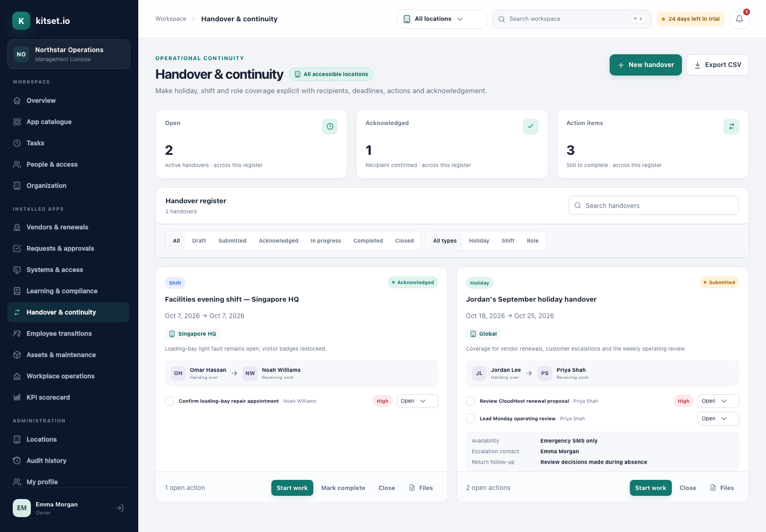Filter by Holiday type

[479, 241]
